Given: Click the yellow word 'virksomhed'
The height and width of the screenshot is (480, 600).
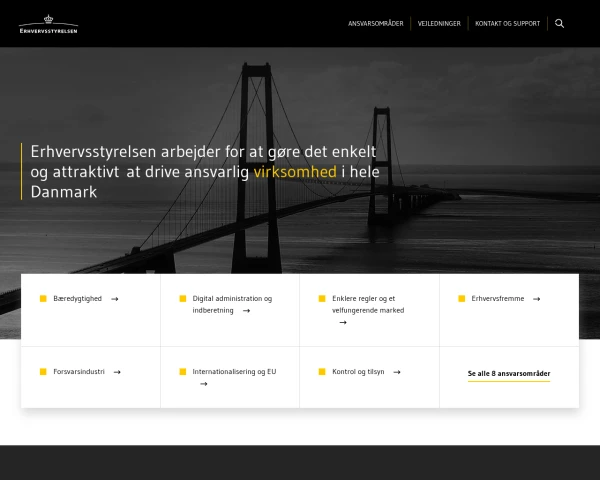Looking at the screenshot, I should coord(295,172).
